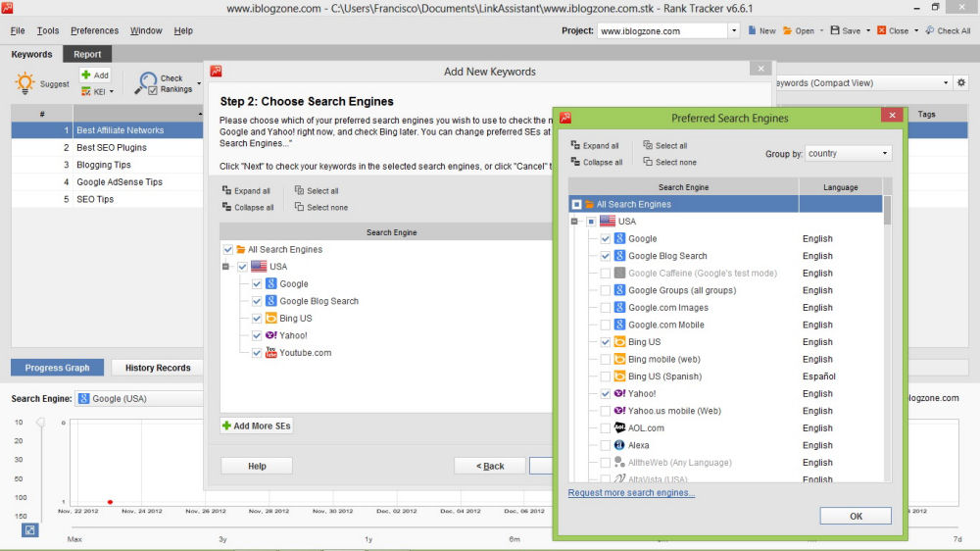The image size is (980, 551).
Task: Check Google.com Mobile checkbox
Action: 605,325
